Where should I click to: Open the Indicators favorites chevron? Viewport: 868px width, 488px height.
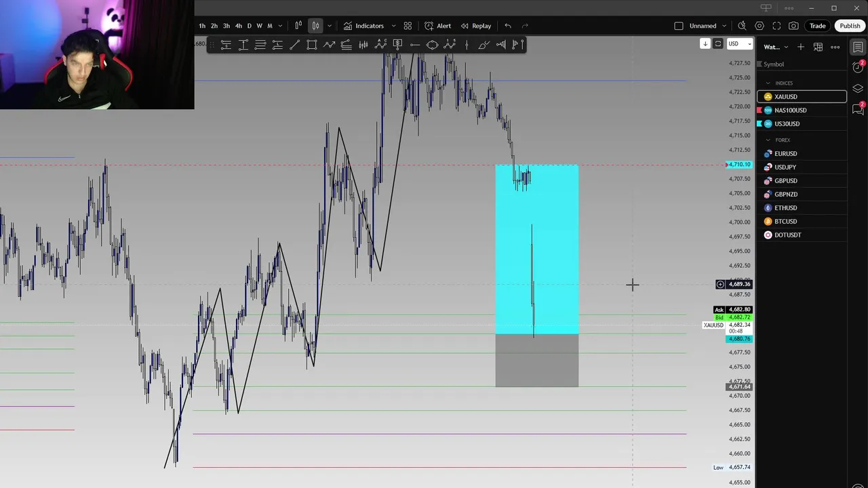pyautogui.click(x=393, y=26)
